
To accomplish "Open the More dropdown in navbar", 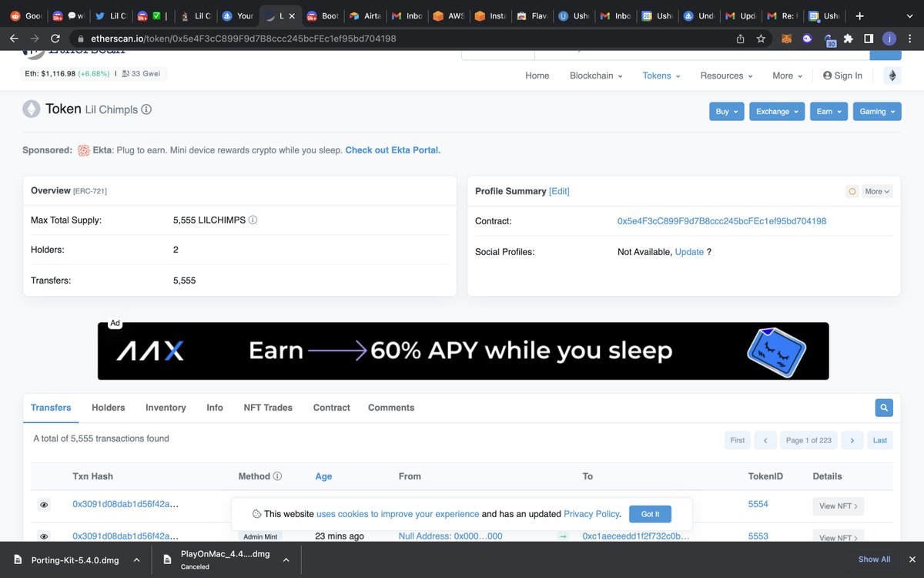I will point(787,76).
